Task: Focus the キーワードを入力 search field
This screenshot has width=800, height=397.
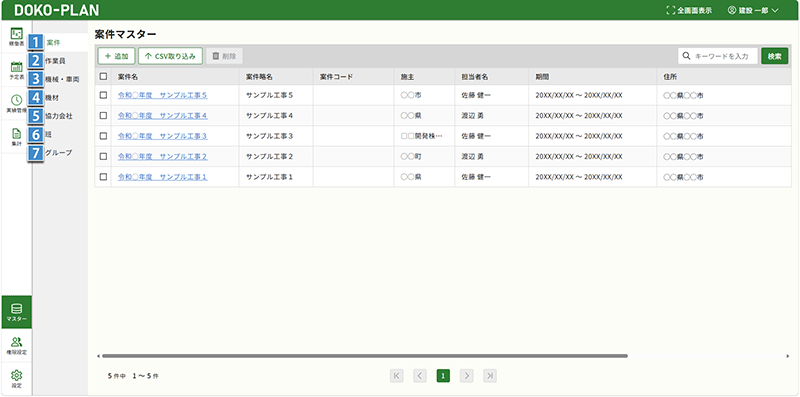Action: (718, 56)
